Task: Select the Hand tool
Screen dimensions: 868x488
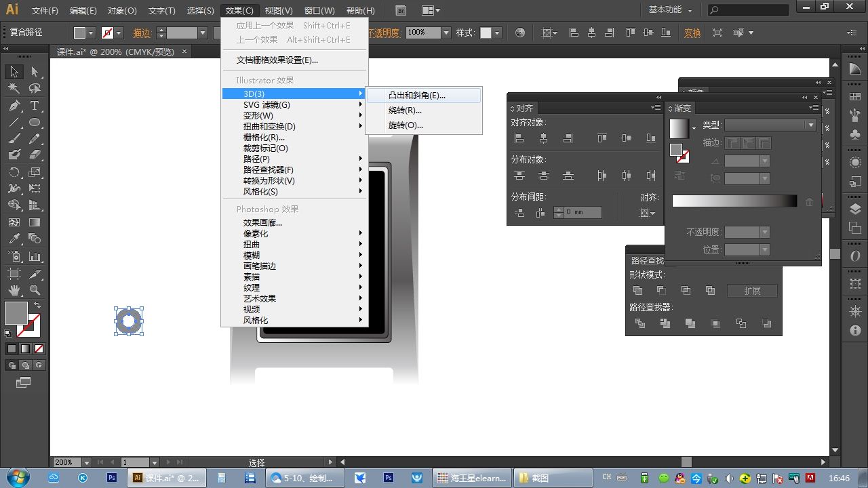Action: [x=14, y=290]
